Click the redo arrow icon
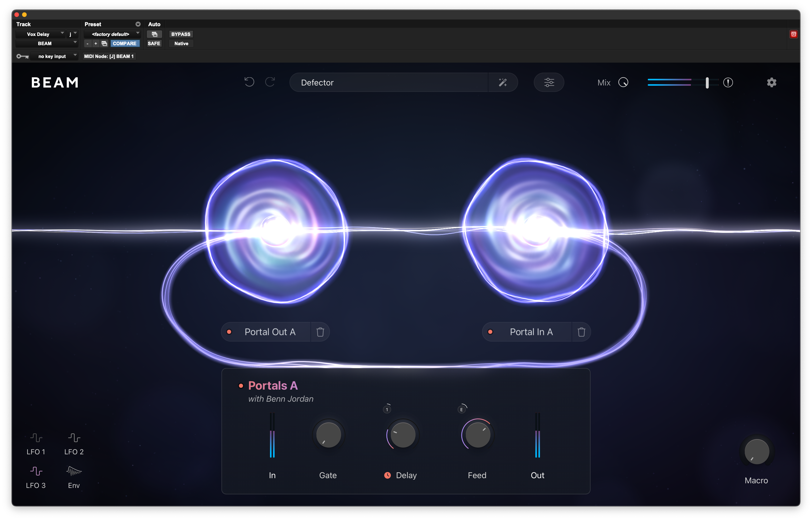The image size is (812, 520). pos(270,82)
